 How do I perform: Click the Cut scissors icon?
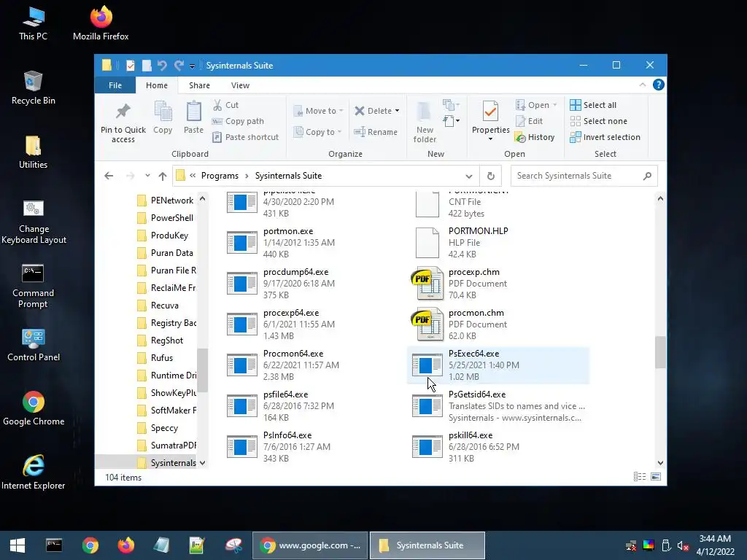pyautogui.click(x=217, y=105)
